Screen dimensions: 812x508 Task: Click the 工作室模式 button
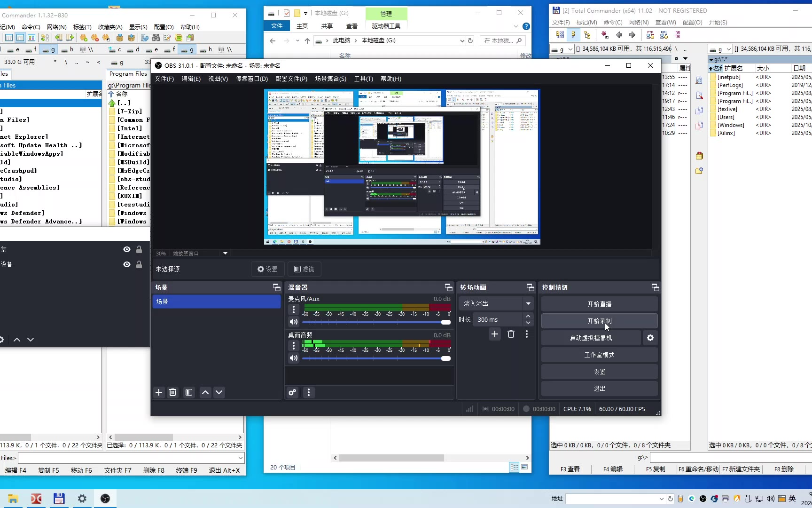coord(599,355)
